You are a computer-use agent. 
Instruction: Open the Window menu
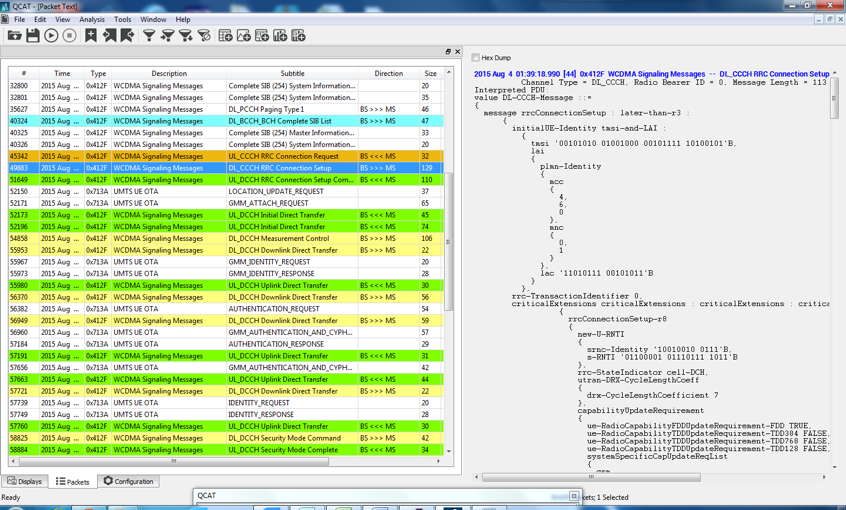[x=153, y=19]
